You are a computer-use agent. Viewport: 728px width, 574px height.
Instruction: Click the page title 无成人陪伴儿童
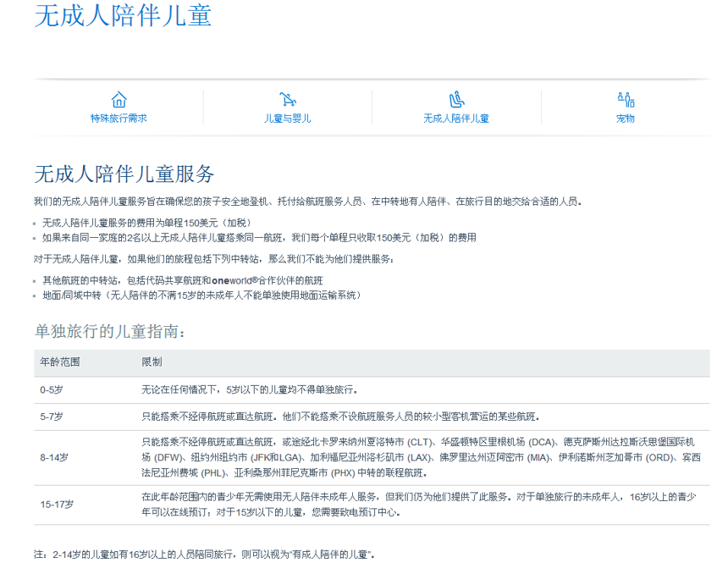pyautogui.click(x=123, y=15)
